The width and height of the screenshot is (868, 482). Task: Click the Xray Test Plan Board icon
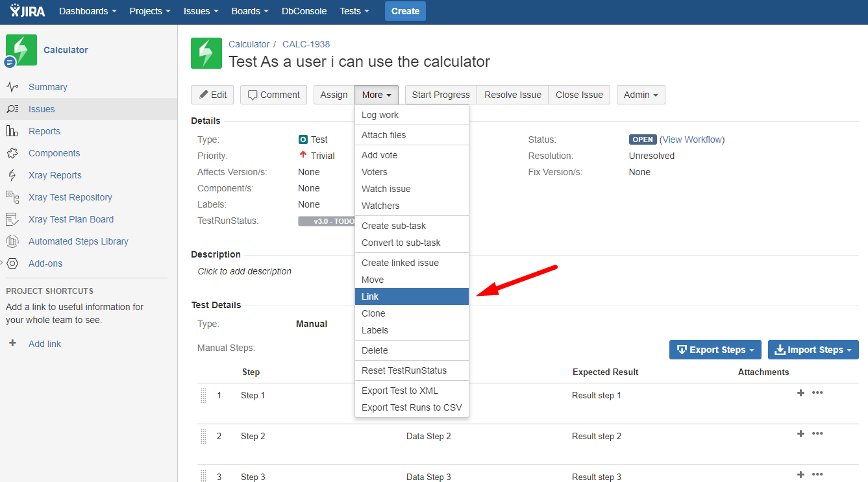(12, 219)
